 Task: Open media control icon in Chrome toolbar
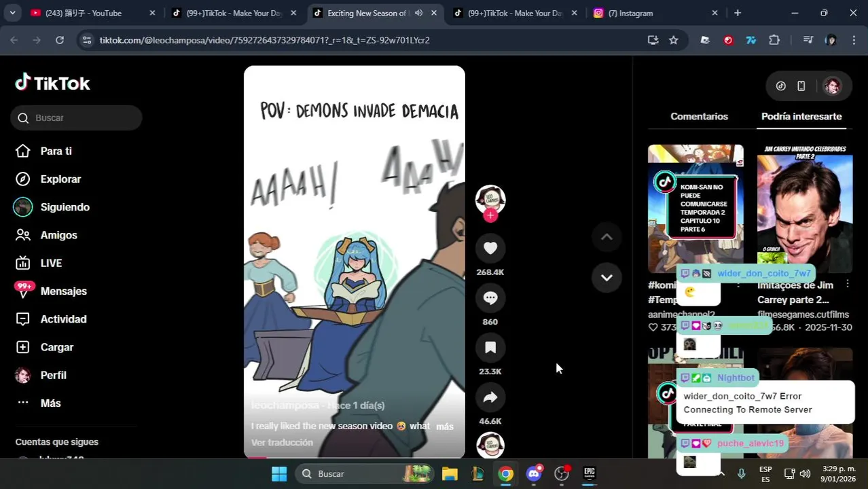[808, 40]
